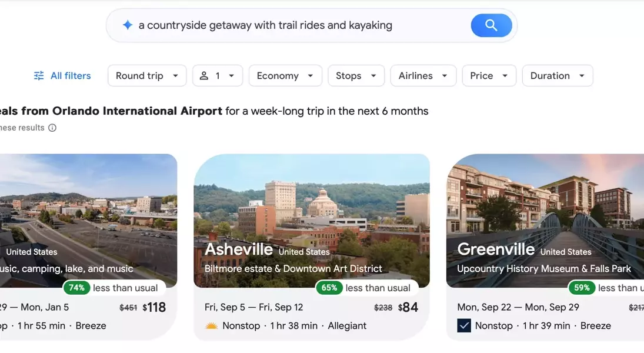This screenshot has width=644, height=353.
Task: Click the Allegiant airline sun logo
Action: pyautogui.click(x=211, y=326)
